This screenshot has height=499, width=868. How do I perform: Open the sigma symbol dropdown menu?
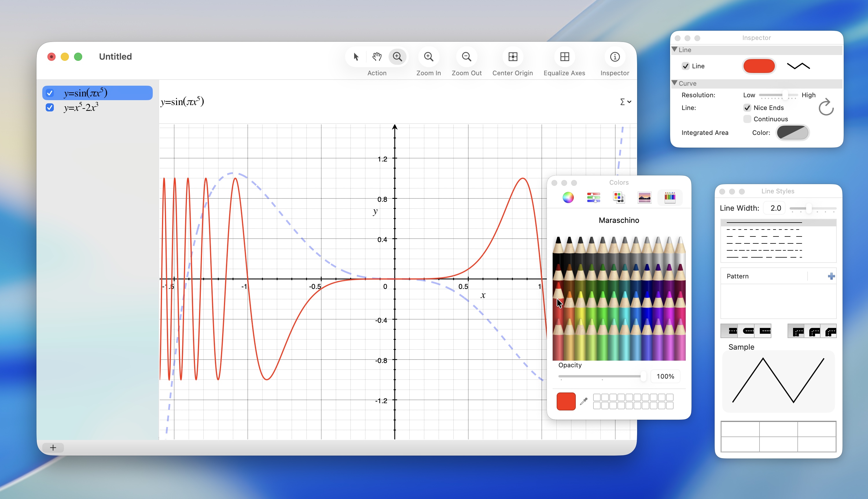pos(625,102)
